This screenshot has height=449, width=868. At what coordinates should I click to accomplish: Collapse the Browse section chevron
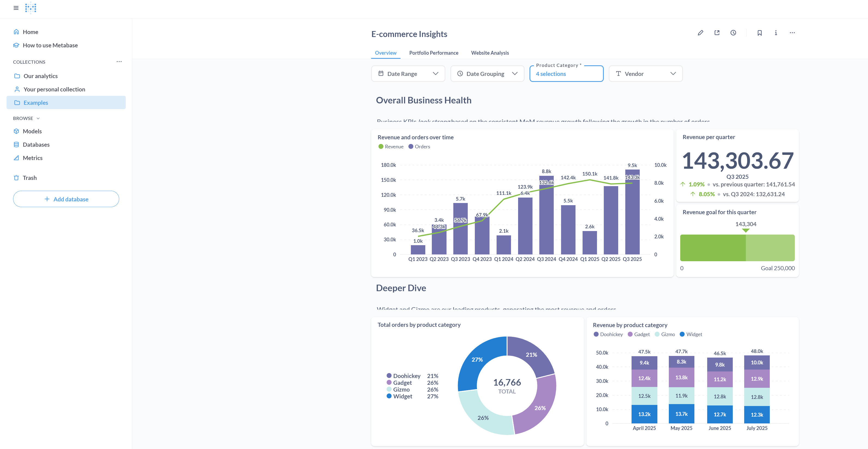pyautogui.click(x=38, y=118)
